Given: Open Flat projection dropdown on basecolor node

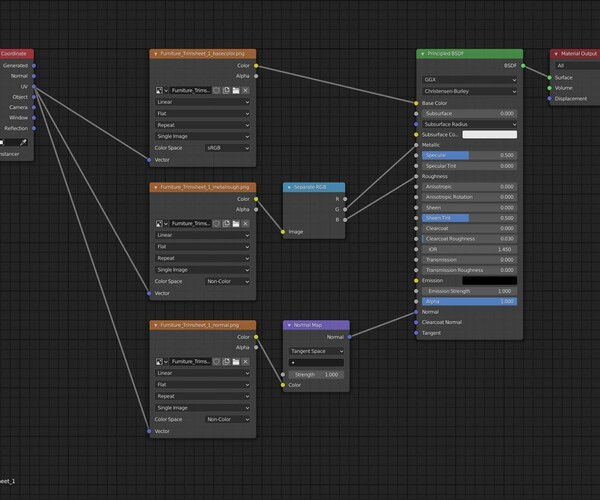Looking at the screenshot, I should click(202, 114).
